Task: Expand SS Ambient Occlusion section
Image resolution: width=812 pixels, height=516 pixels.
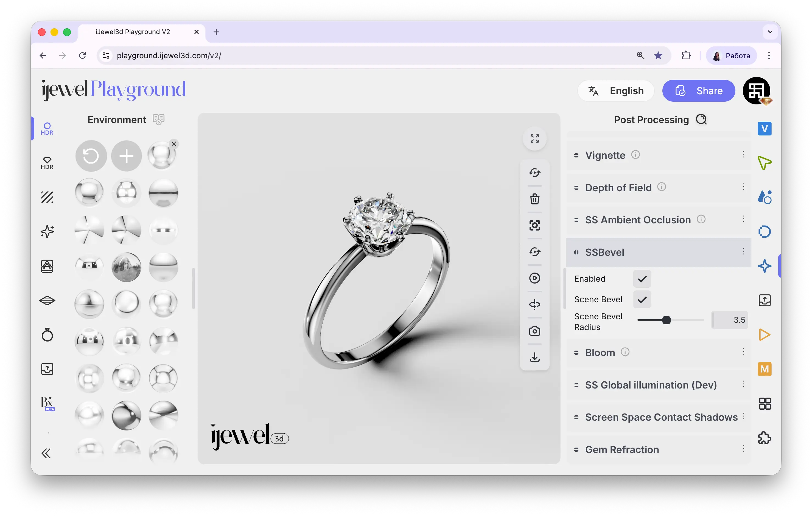Action: [x=658, y=220]
